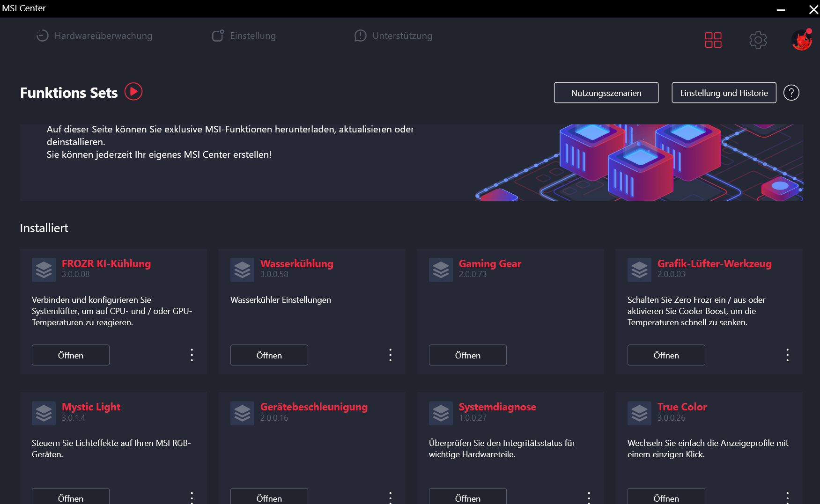
Task: Click the Gaming Gear title
Action: (490, 263)
